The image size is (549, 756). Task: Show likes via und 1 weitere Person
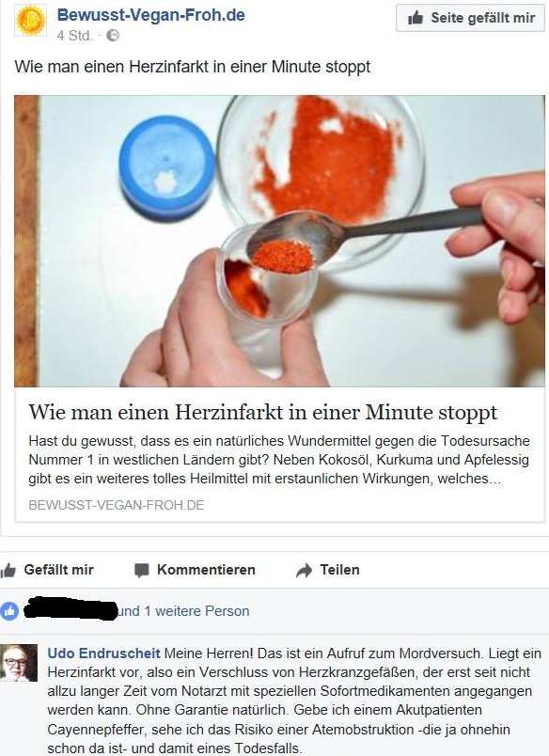point(183,611)
